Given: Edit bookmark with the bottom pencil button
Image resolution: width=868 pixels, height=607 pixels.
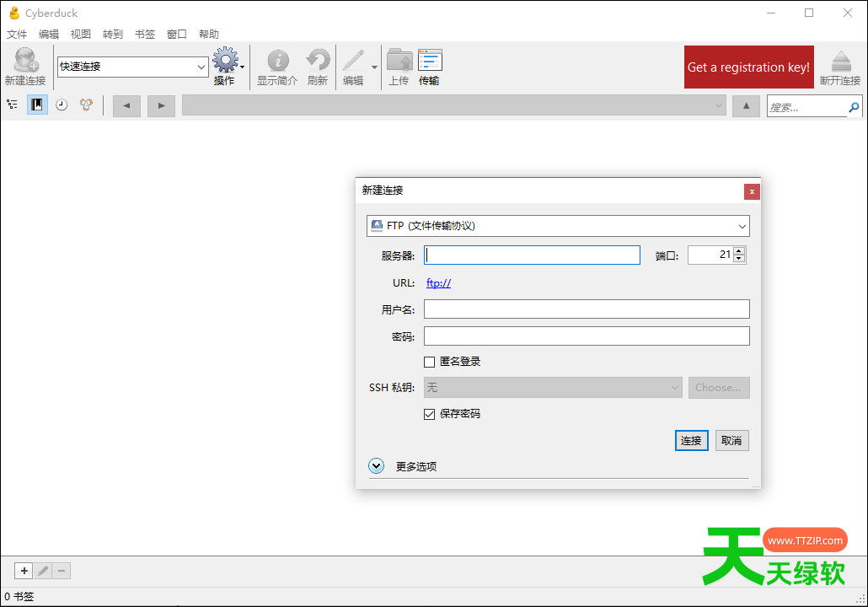Looking at the screenshot, I should click(43, 571).
